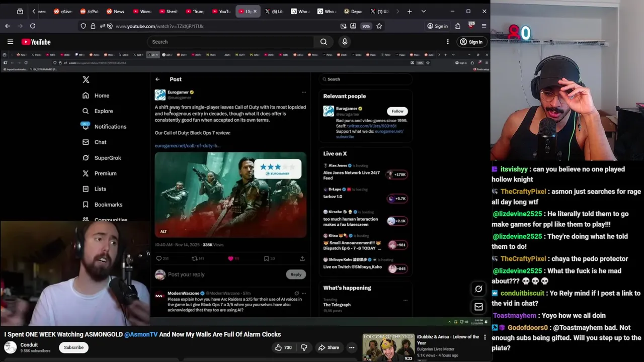Join the Alex Jones Network live space
This screenshot has width=644, height=362.
pos(365,171)
